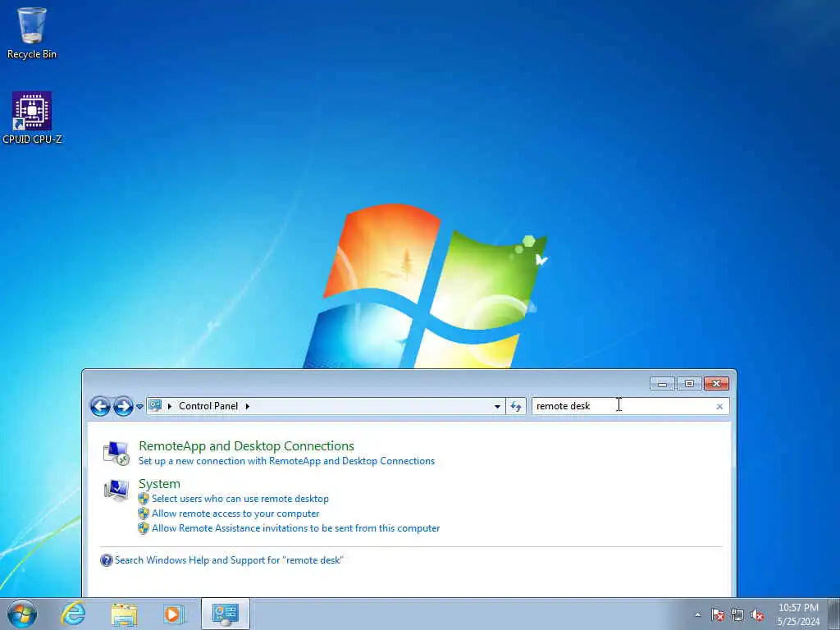840x630 pixels.
Task: Launch the CPUID CPU-Z desktop shortcut
Action: [x=32, y=118]
